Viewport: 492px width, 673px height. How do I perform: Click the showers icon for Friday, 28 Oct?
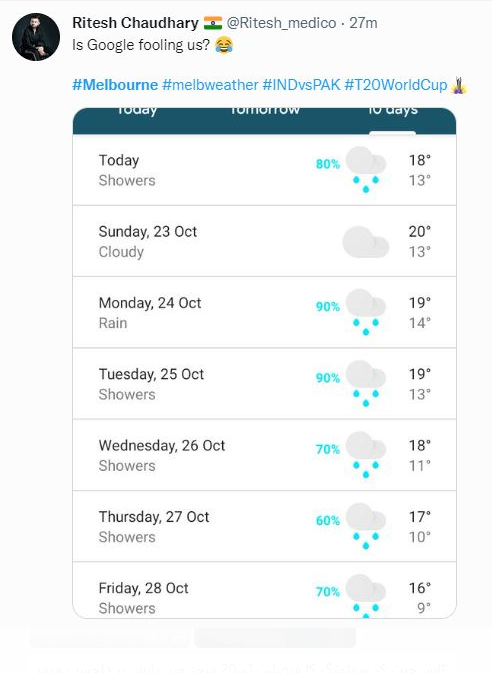tap(366, 596)
